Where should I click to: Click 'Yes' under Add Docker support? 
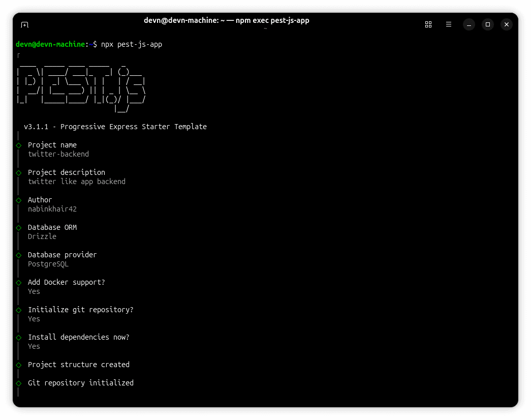click(34, 291)
